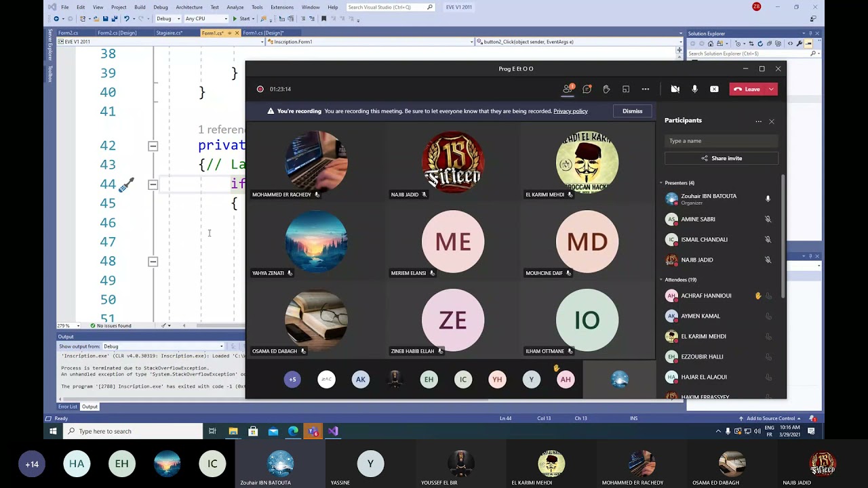Open Visual Studio Edit menu
868x488 pixels.
pos(81,7)
